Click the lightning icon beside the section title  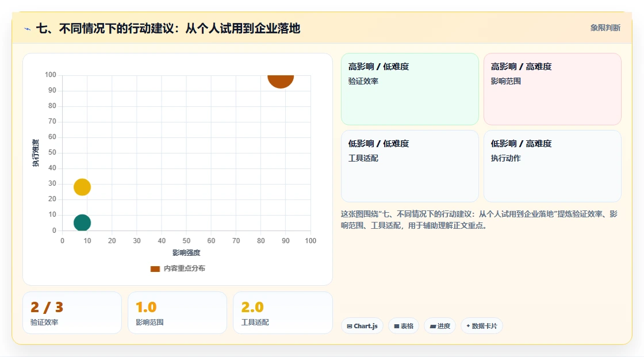[28, 29]
